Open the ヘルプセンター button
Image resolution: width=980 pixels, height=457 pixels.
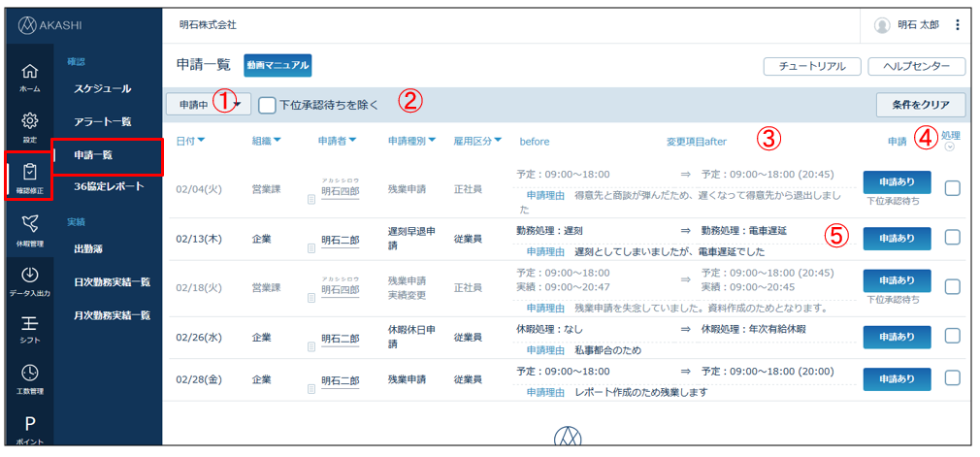click(917, 66)
